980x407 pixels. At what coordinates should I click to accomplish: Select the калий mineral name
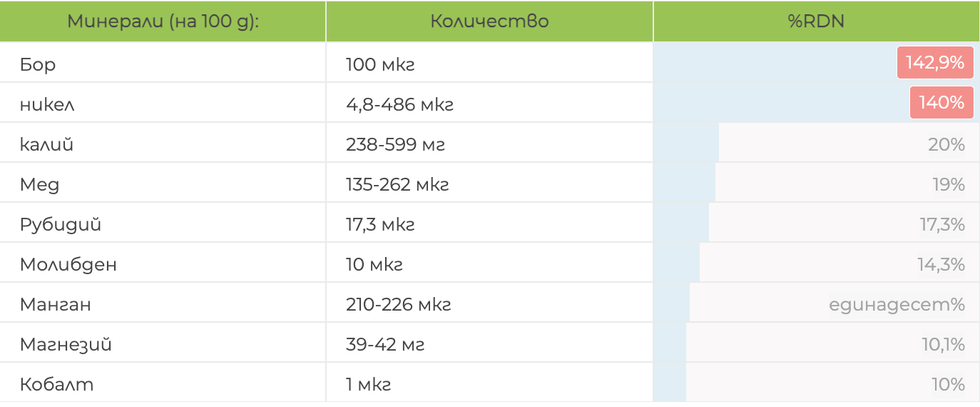coord(46,145)
